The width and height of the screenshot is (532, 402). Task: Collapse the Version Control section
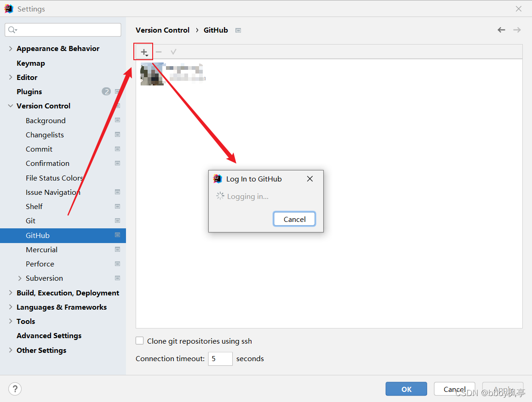click(x=11, y=106)
